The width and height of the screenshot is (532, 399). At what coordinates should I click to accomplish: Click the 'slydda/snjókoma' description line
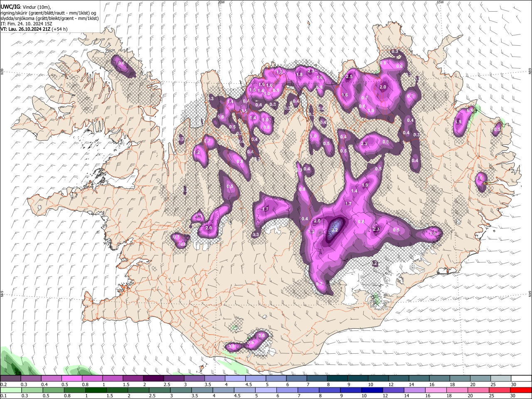(49, 18)
